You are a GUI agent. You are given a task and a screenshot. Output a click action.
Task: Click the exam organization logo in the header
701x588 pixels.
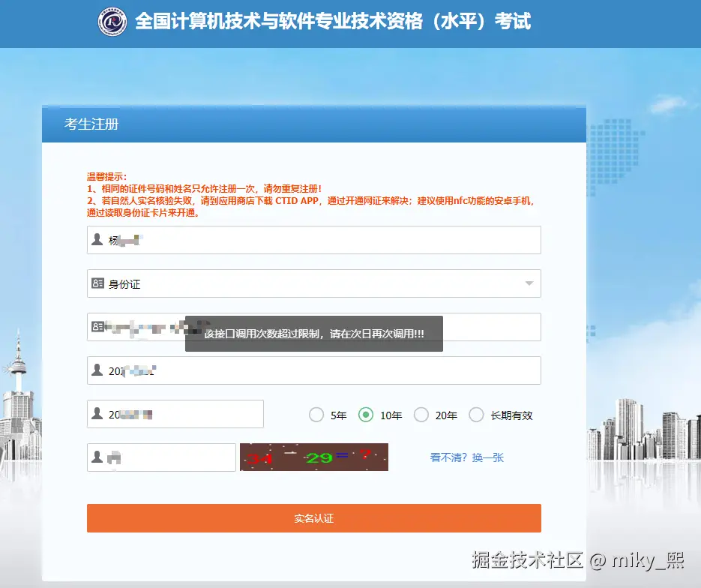[x=112, y=22]
